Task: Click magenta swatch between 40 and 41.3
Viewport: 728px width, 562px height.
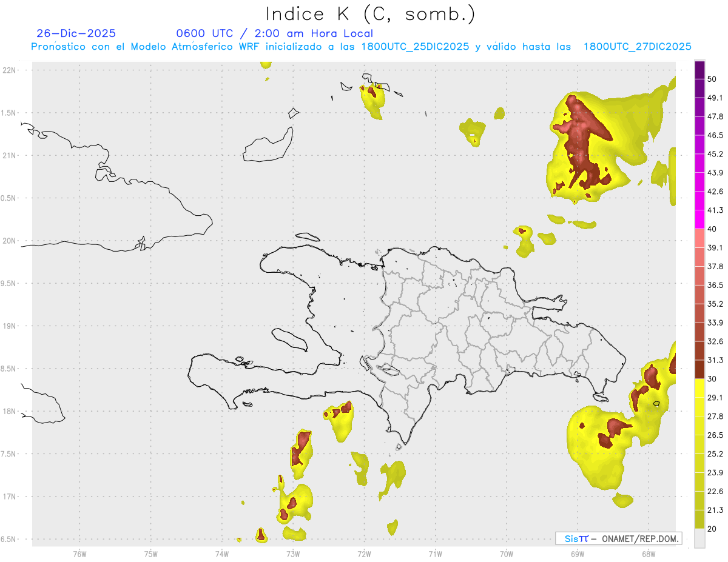Action: 699,219
